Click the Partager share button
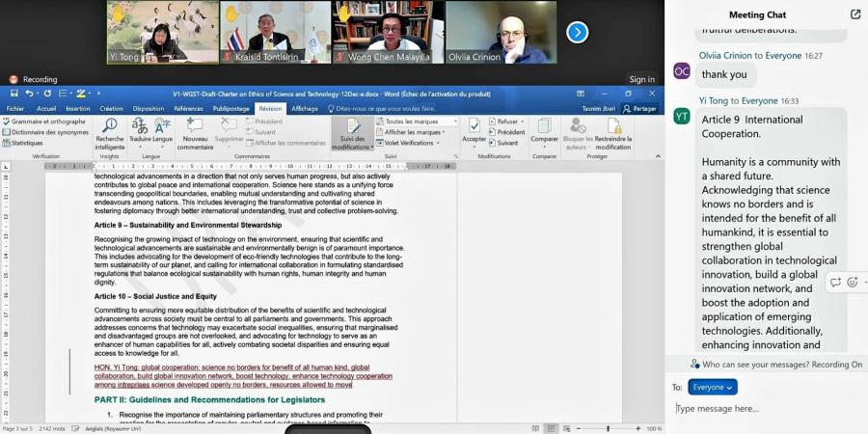This screenshot has height=434, width=868. [639, 109]
